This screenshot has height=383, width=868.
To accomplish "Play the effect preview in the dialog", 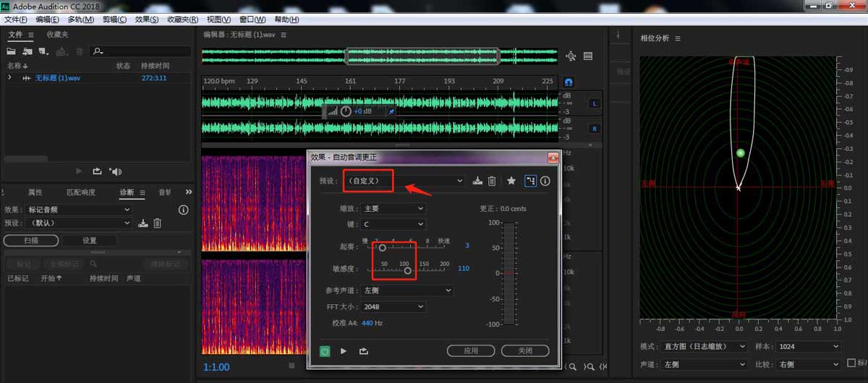I will (344, 351).
